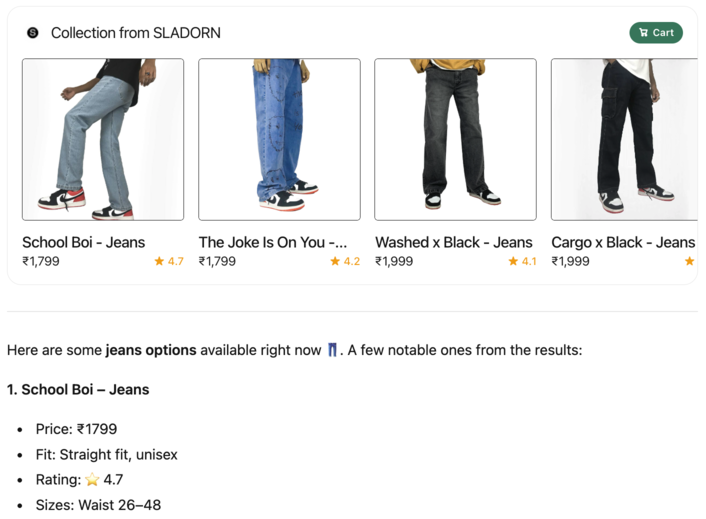Click the jeans emoji in the text
The width and height of the screenshot is (706, 519).
[x=332, y=350]
